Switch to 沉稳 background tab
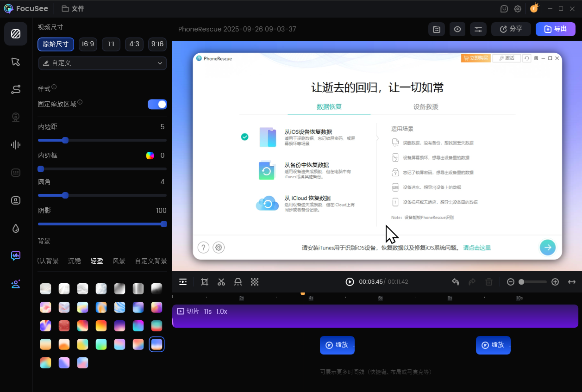582x392 pixels. pyautogui.click(x=75, y=261)
